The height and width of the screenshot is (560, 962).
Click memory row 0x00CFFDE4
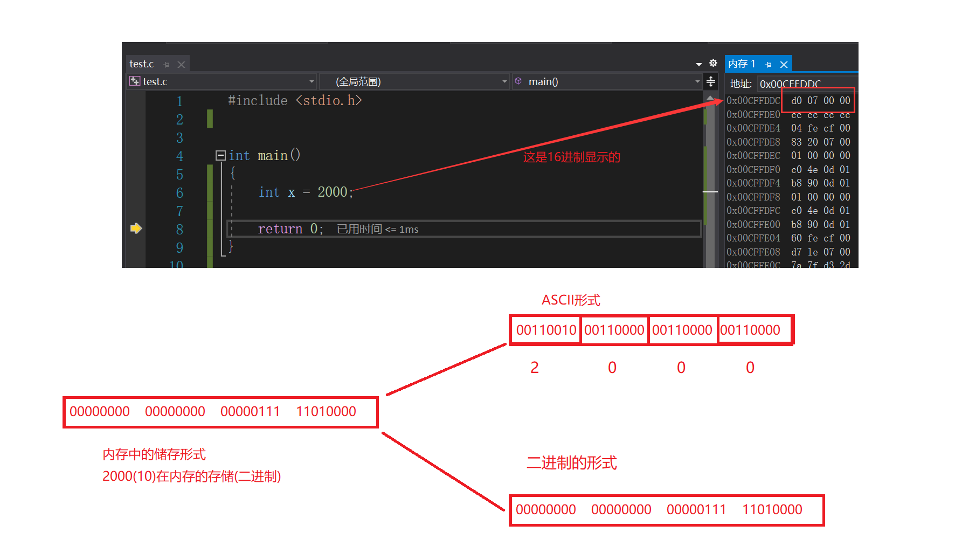[x=788, y=128]
